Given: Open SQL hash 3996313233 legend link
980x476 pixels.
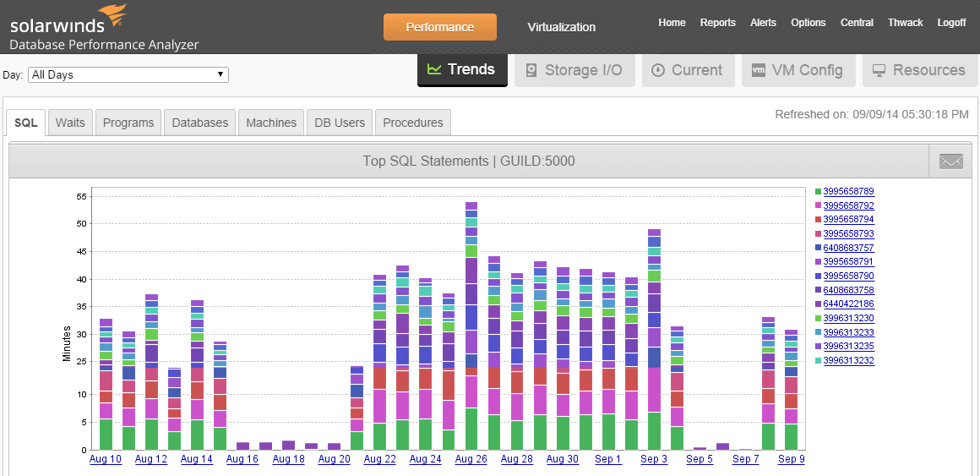Looking at the screenshot, I should [x=848, y=332].
